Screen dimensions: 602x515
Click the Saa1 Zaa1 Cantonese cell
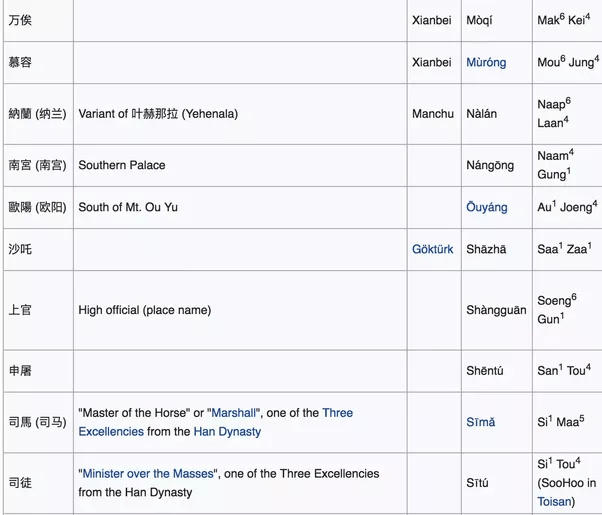tap(567, 250)
